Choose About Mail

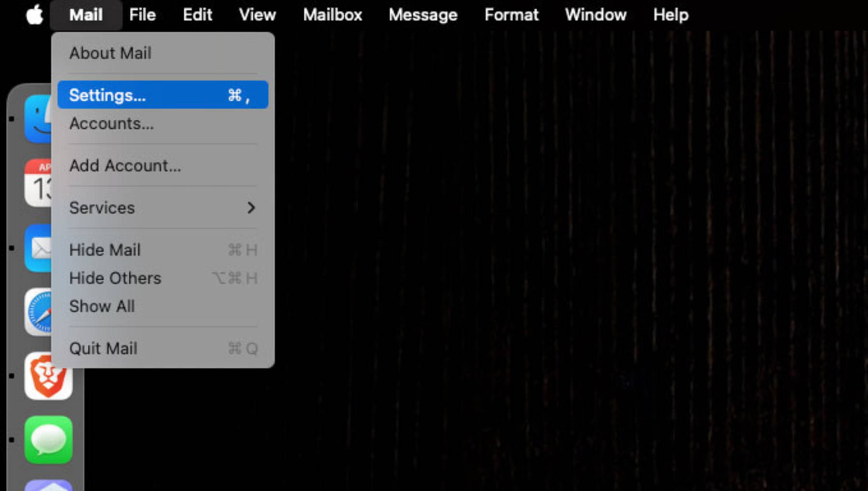pos(163,53)
